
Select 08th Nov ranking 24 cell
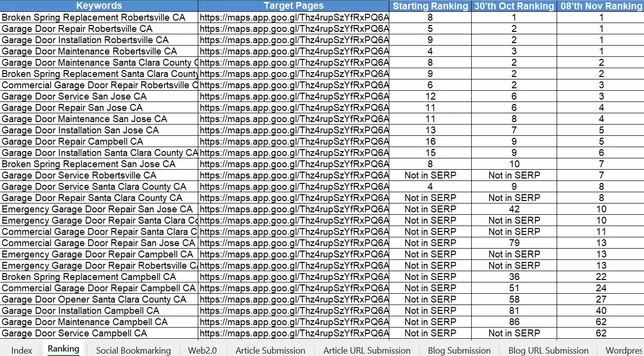coord(601,288)
